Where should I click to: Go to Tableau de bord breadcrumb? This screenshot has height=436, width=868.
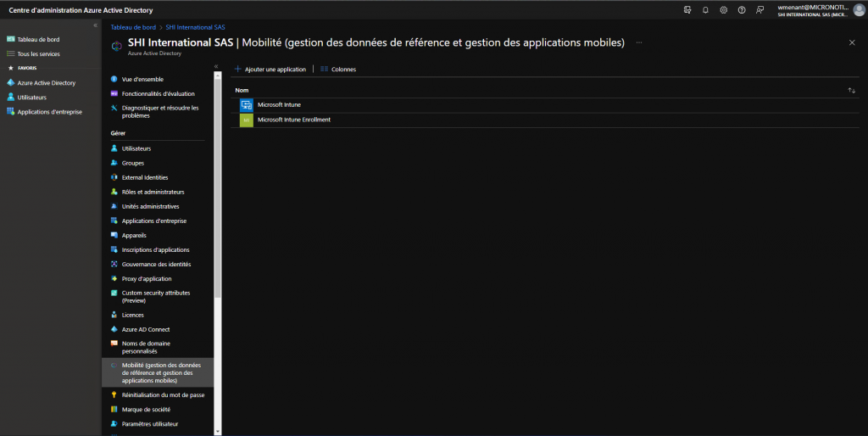tap(133, 27)
